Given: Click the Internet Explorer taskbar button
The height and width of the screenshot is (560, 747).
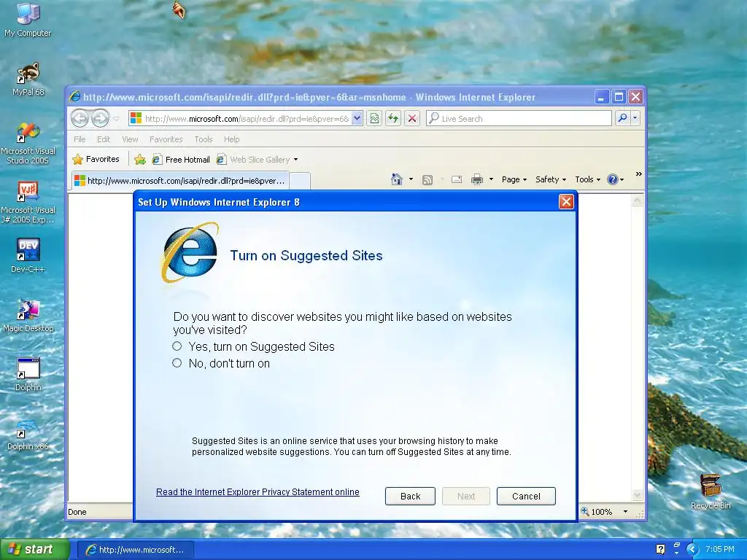Looking at the screenshot, I should (135, 550).
